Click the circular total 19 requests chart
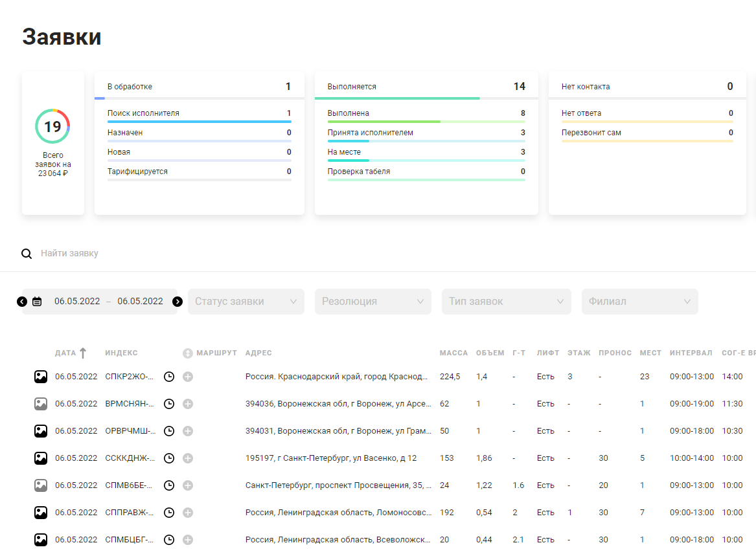This screenshot has height=556, width=756. tap(52, 126)
